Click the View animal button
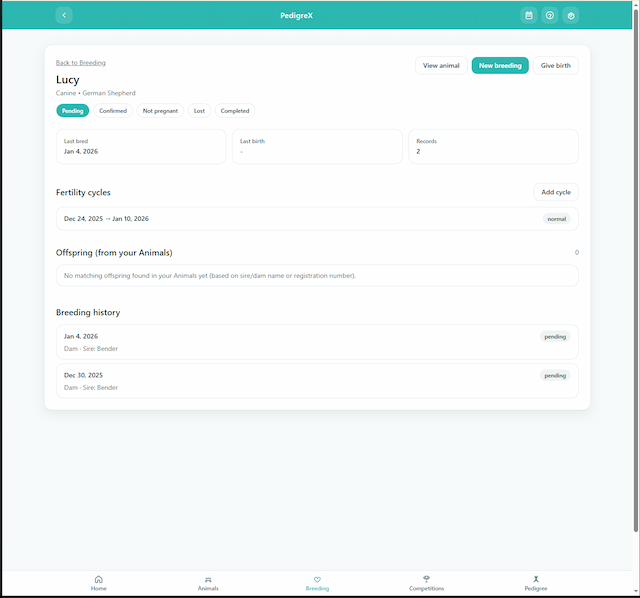 coord(441,66)
